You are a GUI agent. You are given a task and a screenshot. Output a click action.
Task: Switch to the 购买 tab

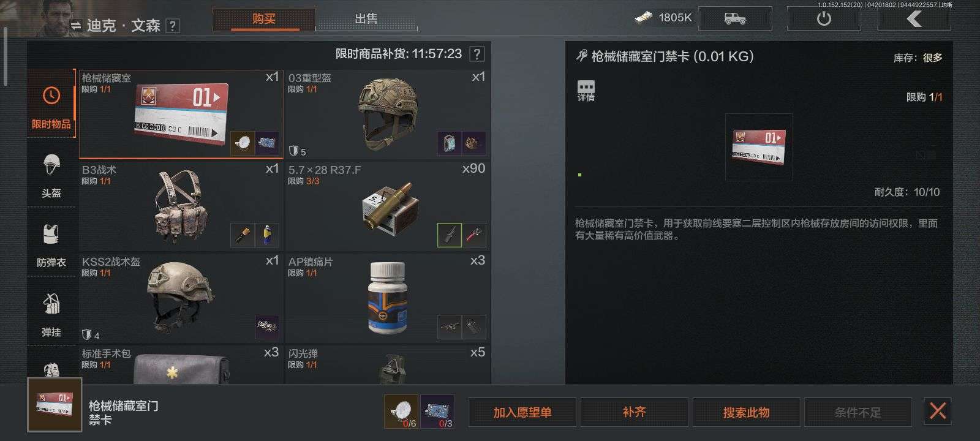click(263, 19)
